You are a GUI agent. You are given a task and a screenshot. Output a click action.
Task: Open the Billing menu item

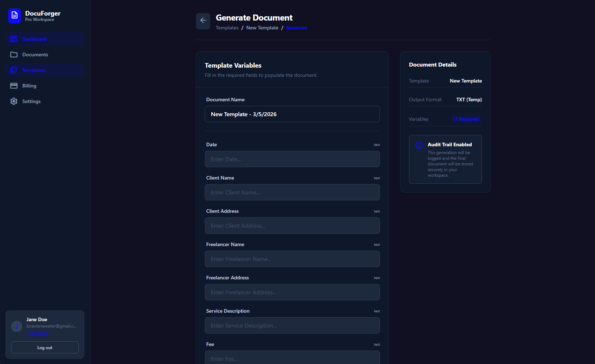coord(29,86)
